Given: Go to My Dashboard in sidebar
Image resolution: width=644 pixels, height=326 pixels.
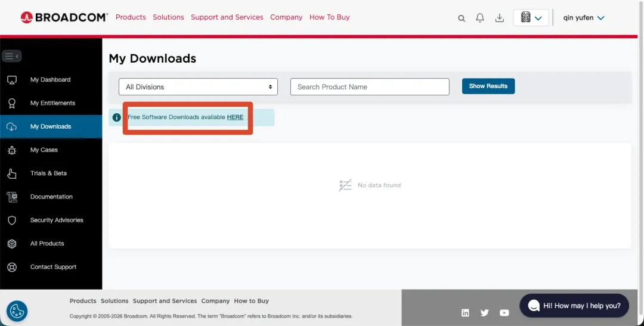Looking at the screenshot, I should click(x=51, y=80).
